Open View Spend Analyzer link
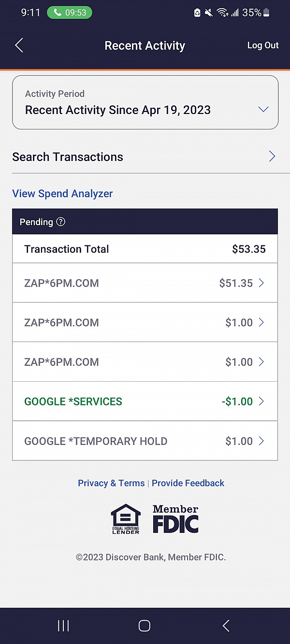Viewport: 290px width, 644px height. pyautogui.click(x=62, y=194)
